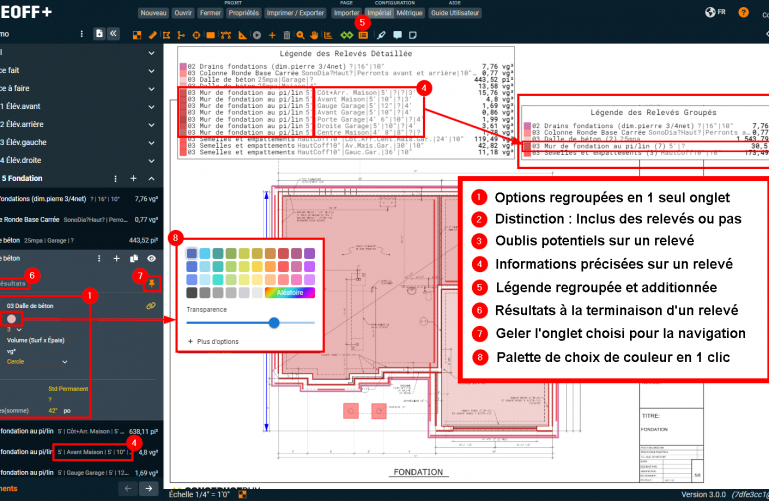
Task: Open Propriétés menu item
Action: coord(244,13)
